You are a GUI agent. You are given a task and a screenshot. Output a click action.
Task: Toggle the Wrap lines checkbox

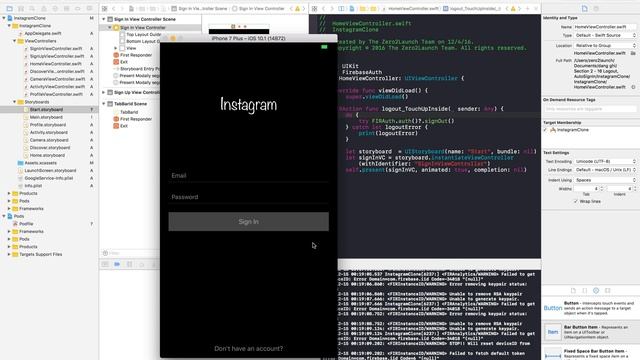(x=576, y=201)
